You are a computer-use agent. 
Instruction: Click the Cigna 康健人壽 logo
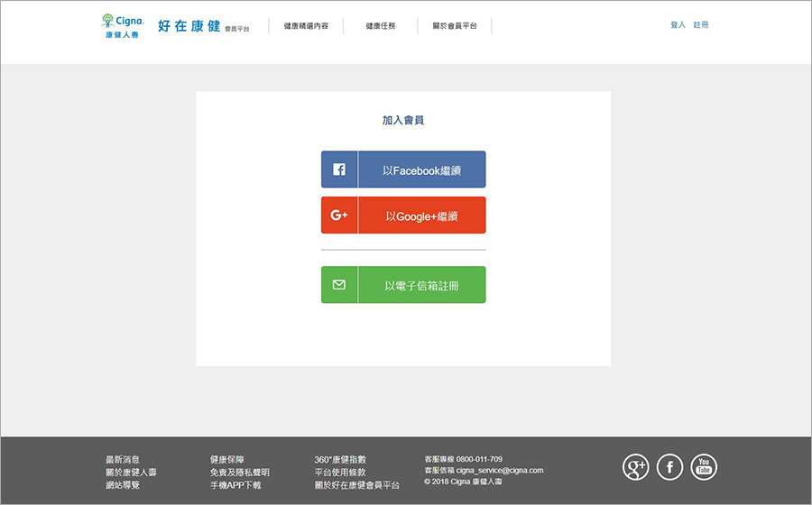tap(120, 27)
